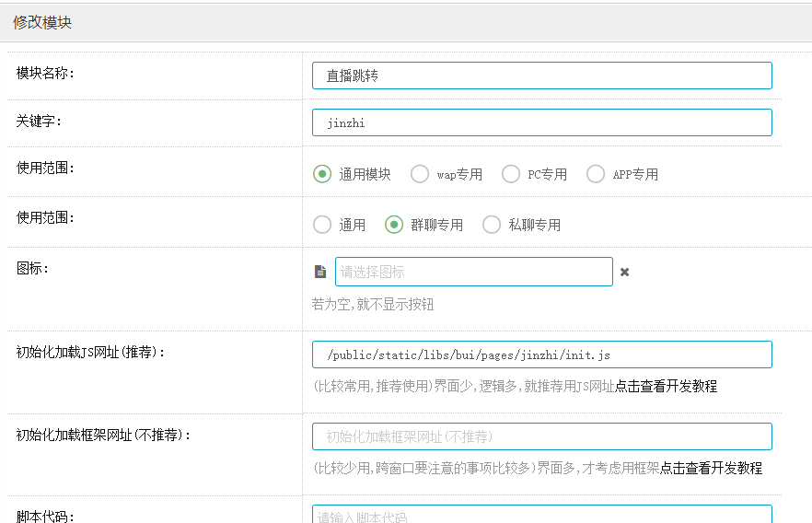Open the 请选择图标 icon picker field
Image resolution: width=812 pixels, height=523 pixels.
pyautogui.click(x=473, y=272)
